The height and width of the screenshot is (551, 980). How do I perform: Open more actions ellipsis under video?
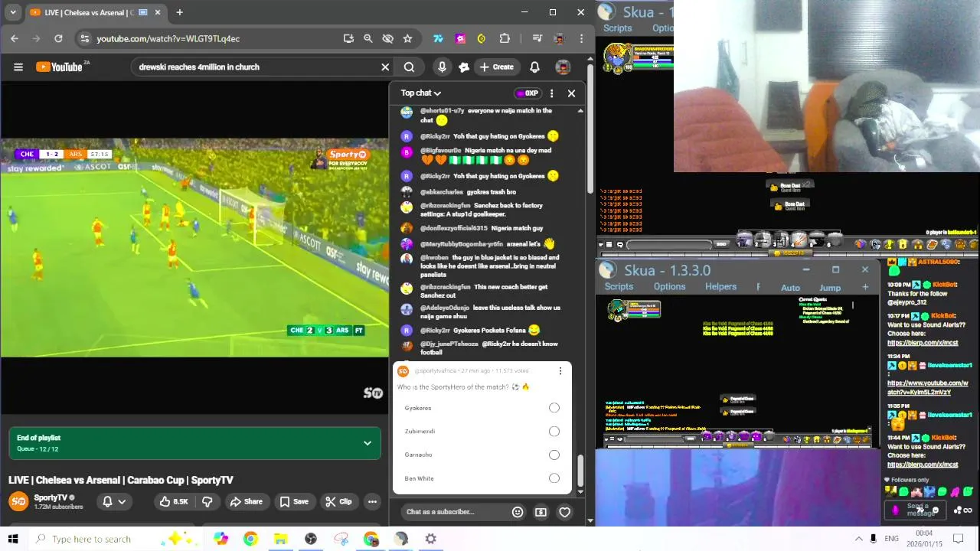point(372,502)
